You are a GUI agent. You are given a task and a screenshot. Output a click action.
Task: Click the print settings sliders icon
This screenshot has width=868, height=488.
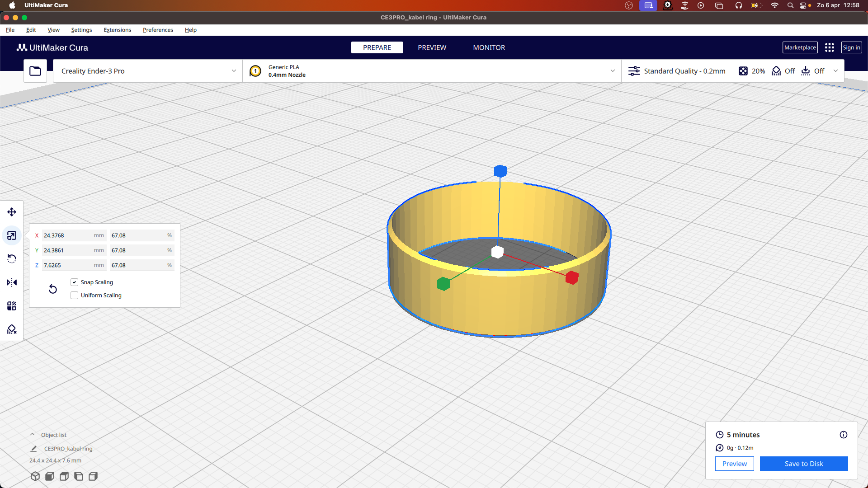tap(634, 71)
